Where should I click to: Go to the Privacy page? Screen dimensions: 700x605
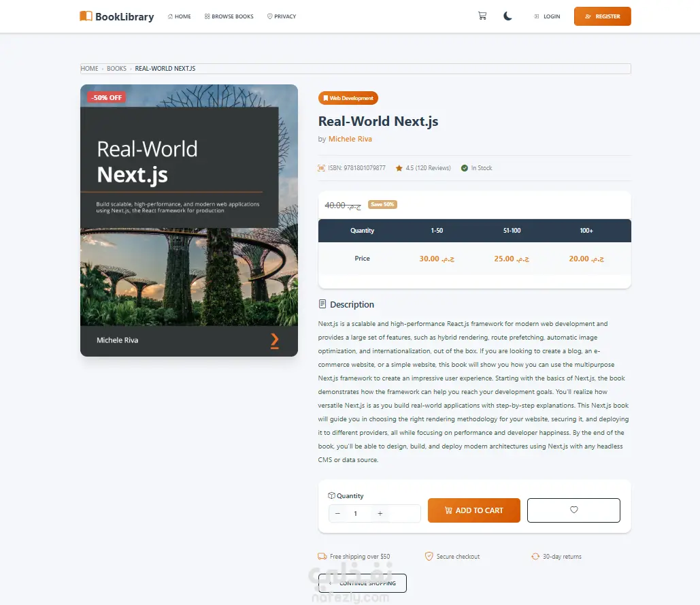point(281,16)
